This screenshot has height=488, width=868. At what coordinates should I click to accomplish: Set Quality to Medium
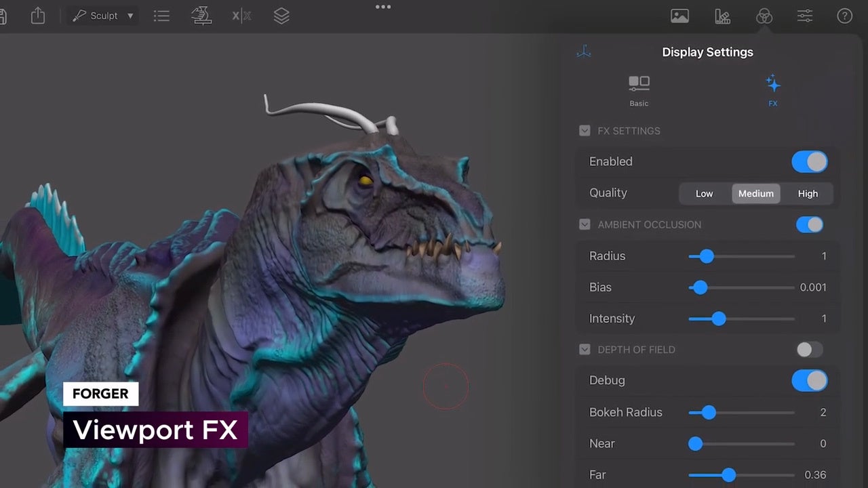coord(756,194)
